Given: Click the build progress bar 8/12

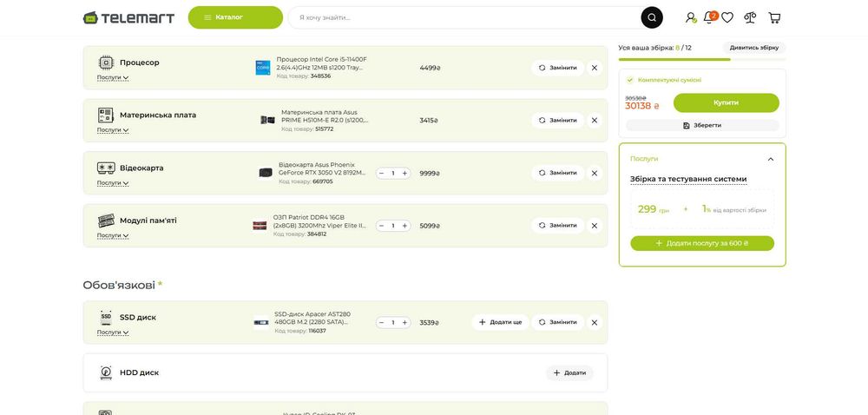Looking at the screenshot, I should 702,59.
